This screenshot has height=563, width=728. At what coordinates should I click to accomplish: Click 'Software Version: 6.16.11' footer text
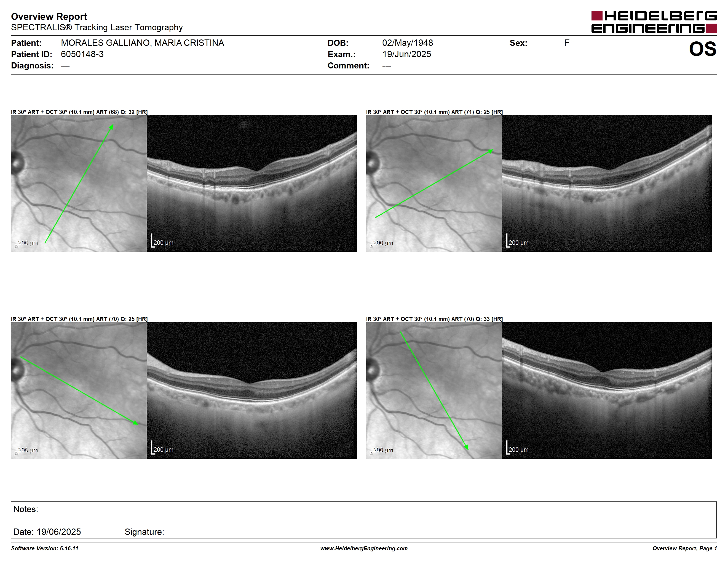pos(45,548)
